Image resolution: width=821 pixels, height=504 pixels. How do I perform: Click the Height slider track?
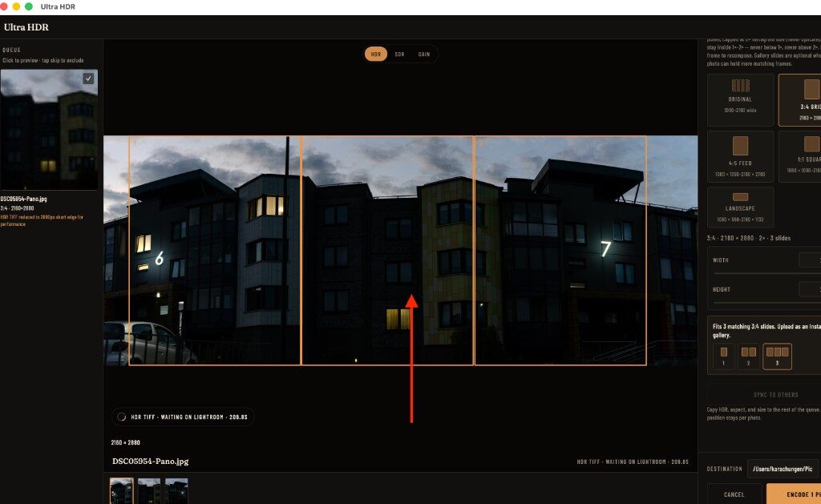click(x=767, y=303)
